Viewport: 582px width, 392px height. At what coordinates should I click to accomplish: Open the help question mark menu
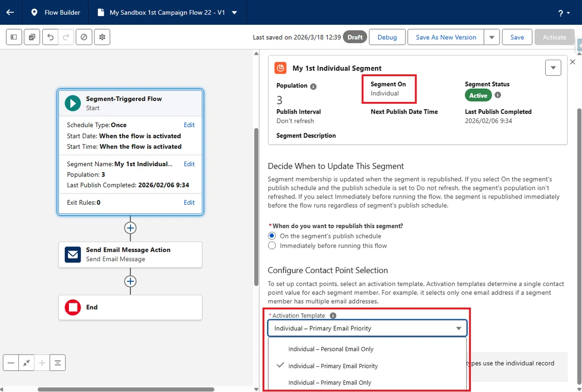(564, 13)
